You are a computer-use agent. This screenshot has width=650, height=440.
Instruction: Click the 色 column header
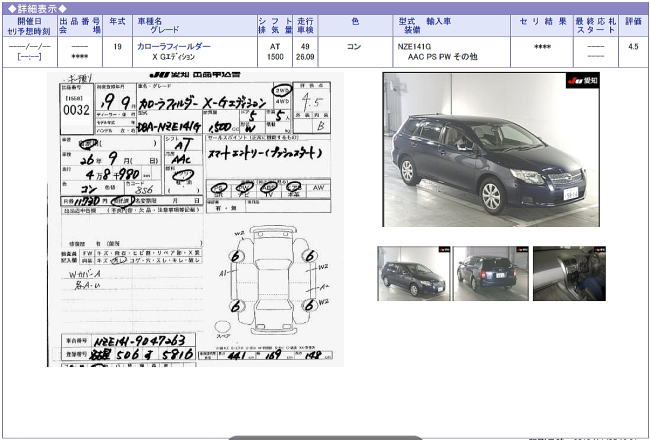pyautogui.click(x=355, y=25)
